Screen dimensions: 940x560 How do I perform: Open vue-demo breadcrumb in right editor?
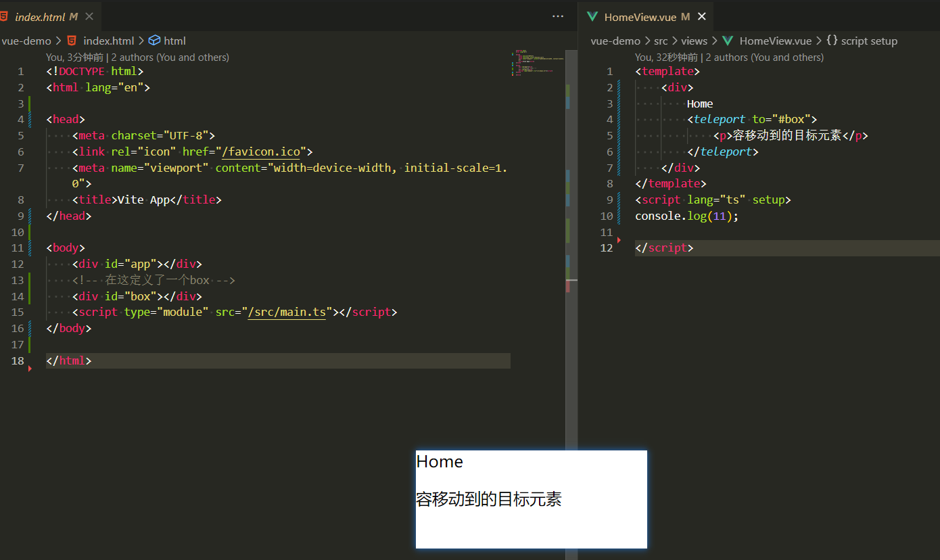tap(615, 41)
